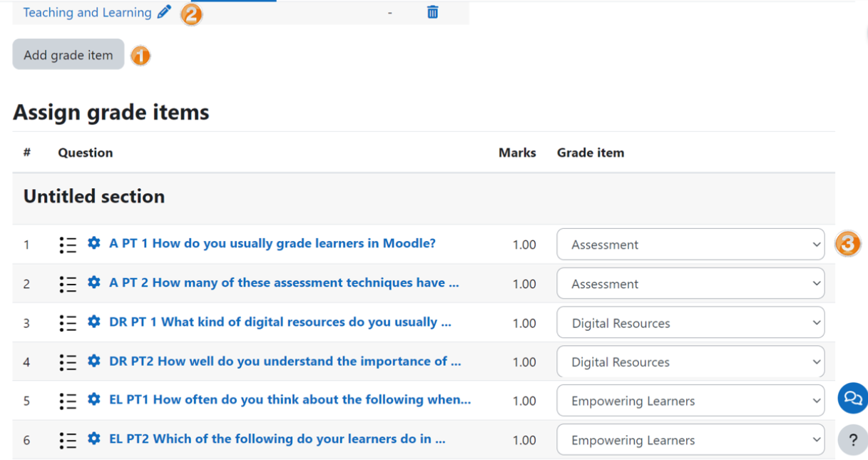The width and height of the screenshot is (868, 460).
Task: Open the help question mark button
Action: [852, 441]
